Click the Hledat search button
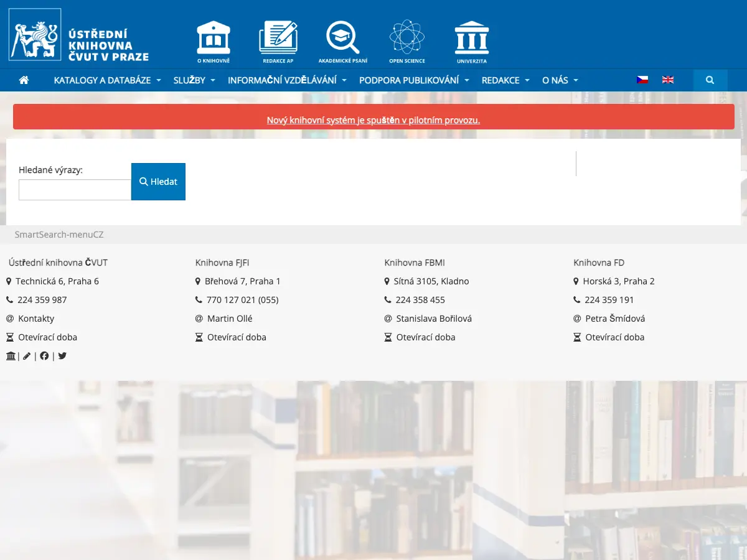 point(158,182)
